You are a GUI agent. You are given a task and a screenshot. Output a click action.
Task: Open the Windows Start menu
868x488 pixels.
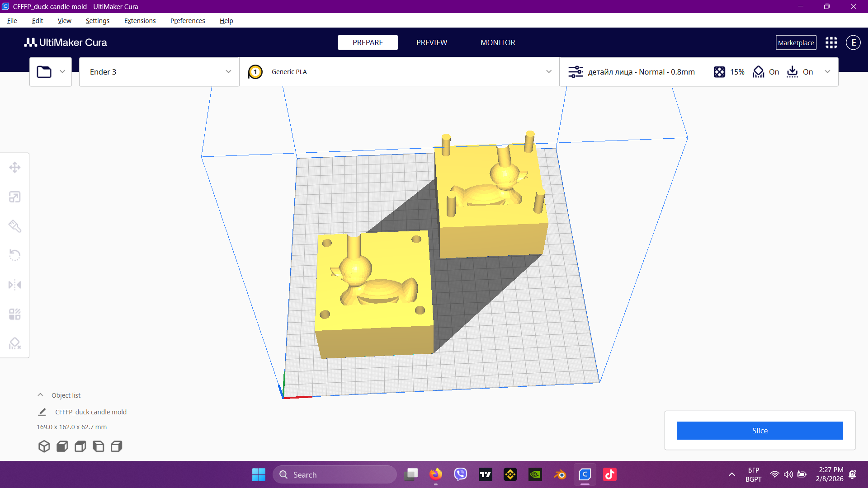(x=259, y=474)
